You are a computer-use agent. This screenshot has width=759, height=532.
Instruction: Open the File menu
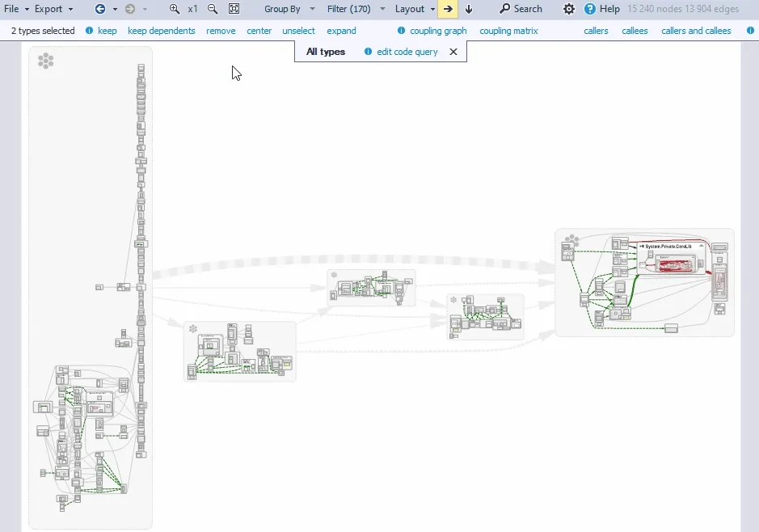(16, 9)
